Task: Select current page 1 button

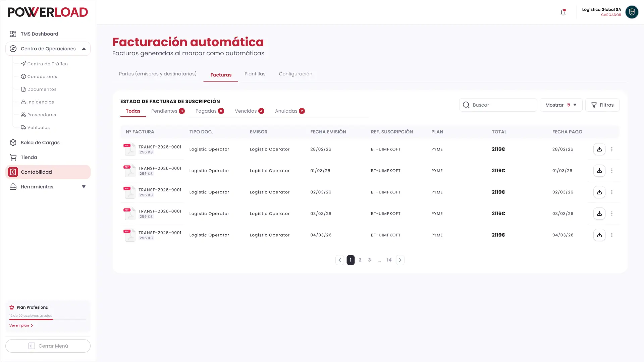Action: pyautogui.click(x=351, y=260)
